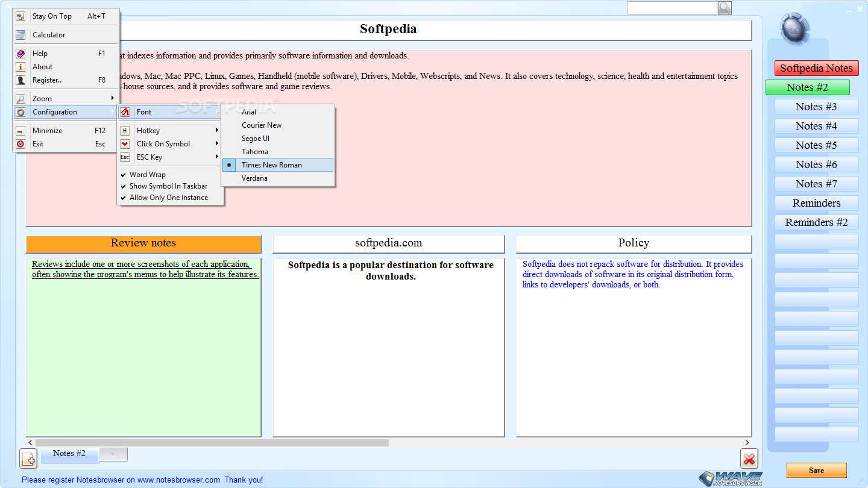This screenshot has width=868, height=488.
Task: Open Notes #6 page
Action: point(816,164)
